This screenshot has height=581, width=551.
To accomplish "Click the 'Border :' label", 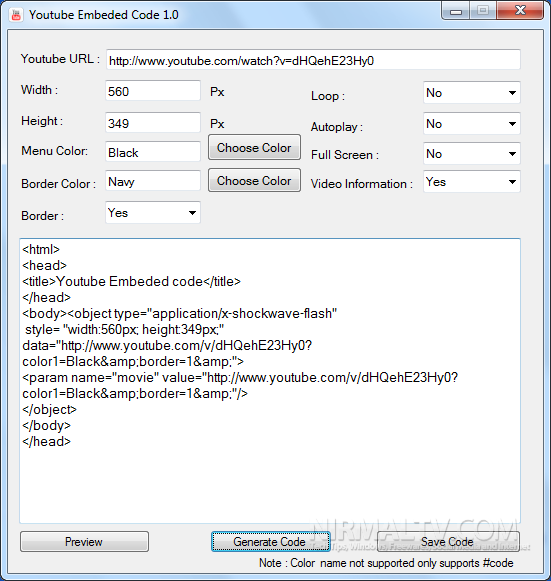I will [x=42, y=216].
